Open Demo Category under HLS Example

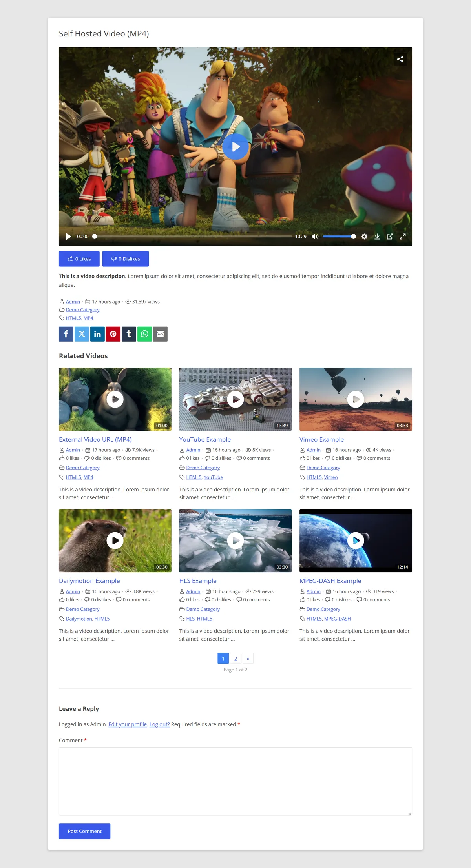click(x=203, y=609)
